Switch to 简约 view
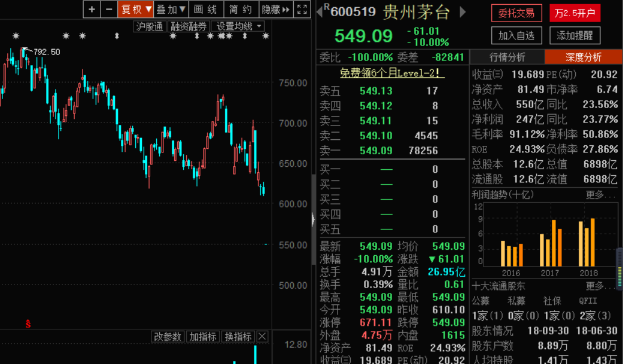 241,9
